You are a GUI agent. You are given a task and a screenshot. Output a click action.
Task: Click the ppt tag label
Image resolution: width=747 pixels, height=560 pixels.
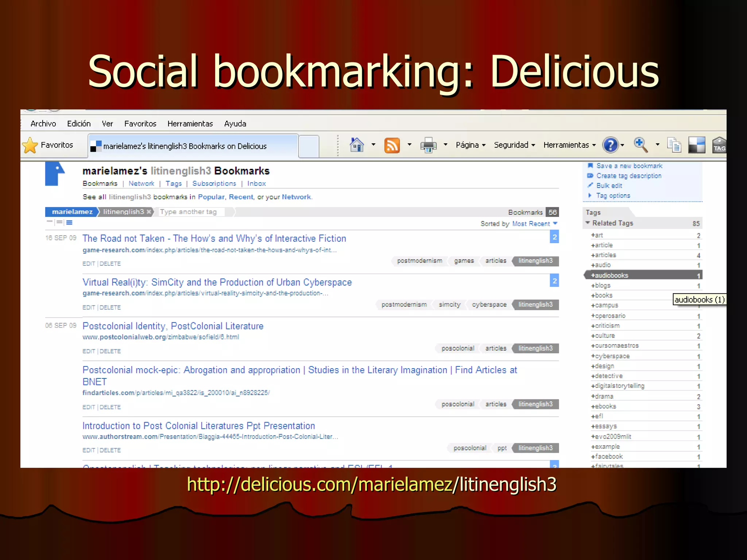coord(502,448)
